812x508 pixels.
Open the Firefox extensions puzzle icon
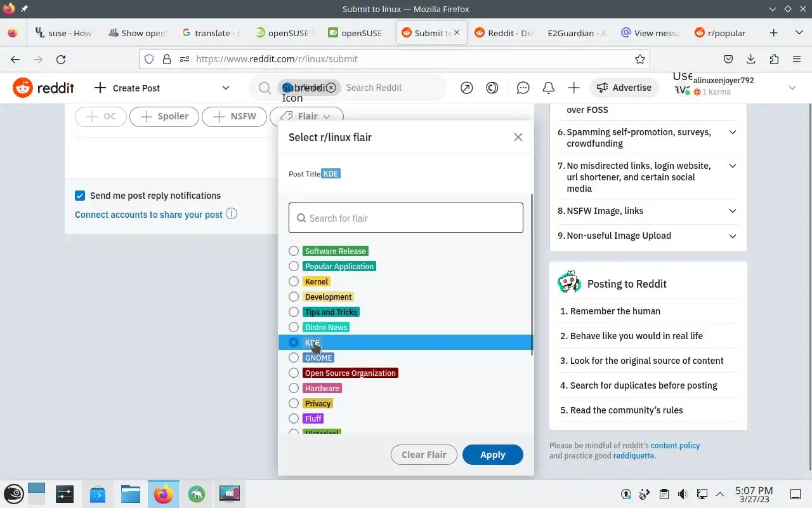pos(774,59)
